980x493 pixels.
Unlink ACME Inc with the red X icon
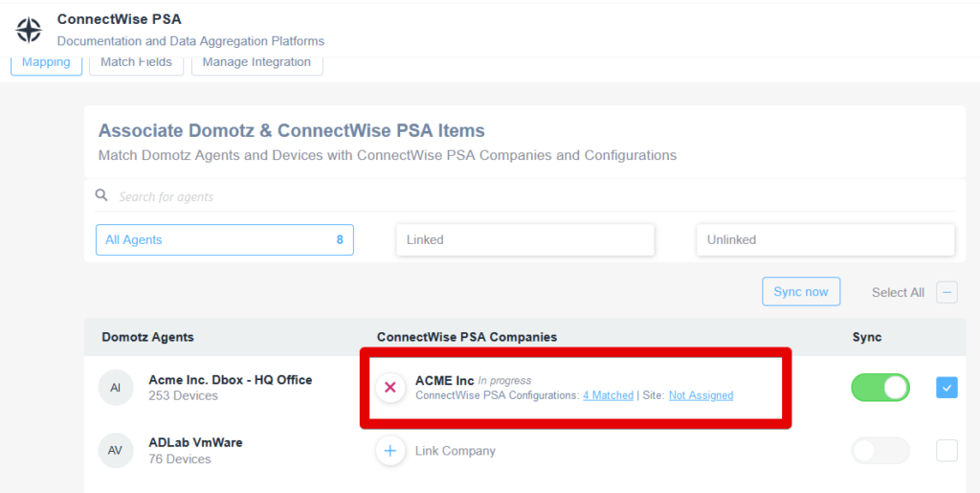[390, 388]
